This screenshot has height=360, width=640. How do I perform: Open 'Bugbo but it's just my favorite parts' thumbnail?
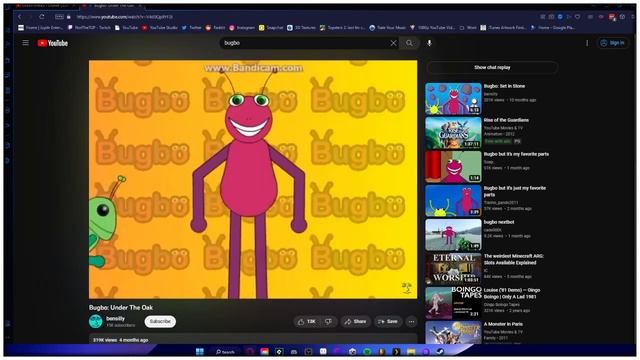coord(453,200)
